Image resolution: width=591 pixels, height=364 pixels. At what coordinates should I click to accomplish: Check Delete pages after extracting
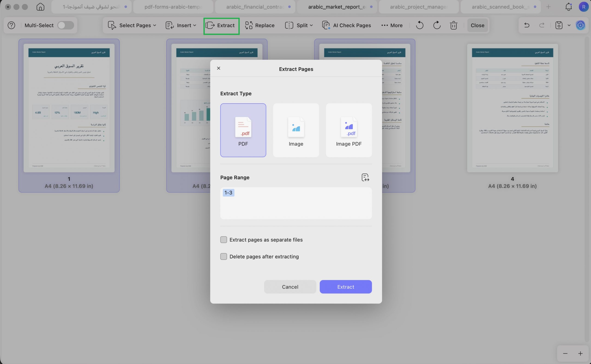click(223, 256)
